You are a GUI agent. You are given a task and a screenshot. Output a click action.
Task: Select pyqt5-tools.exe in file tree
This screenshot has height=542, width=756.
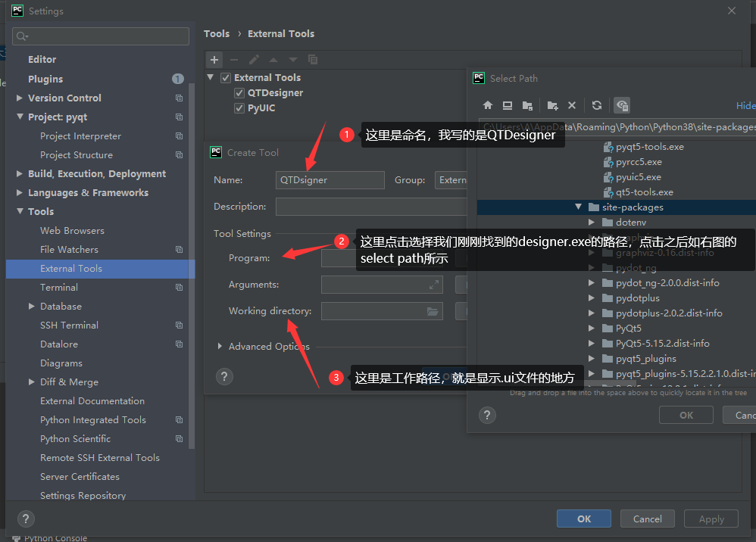click(649, 146)
